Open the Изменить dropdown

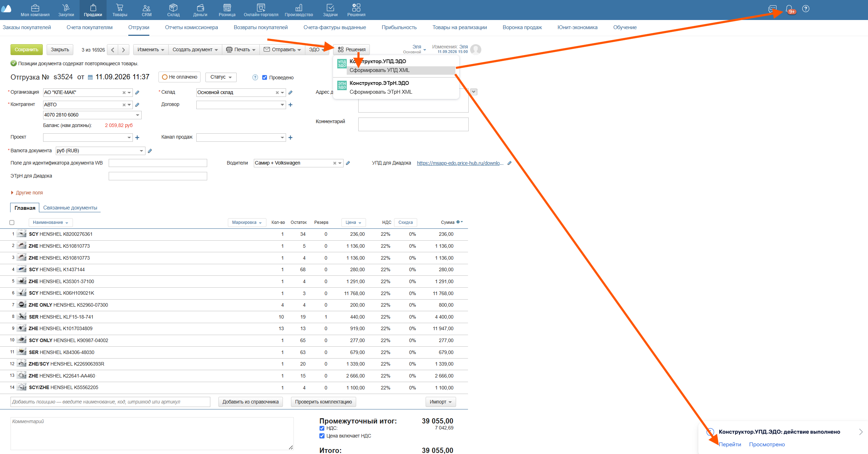[x=151, y=50]
